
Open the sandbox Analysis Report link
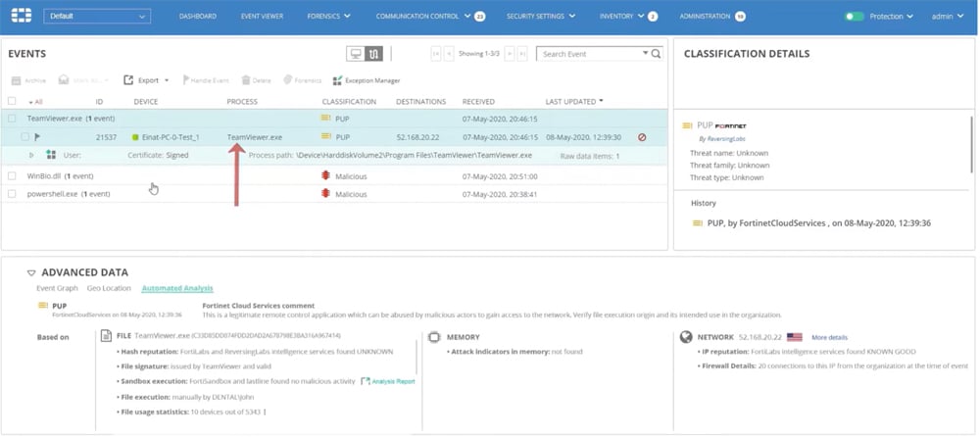pos(392,381)
